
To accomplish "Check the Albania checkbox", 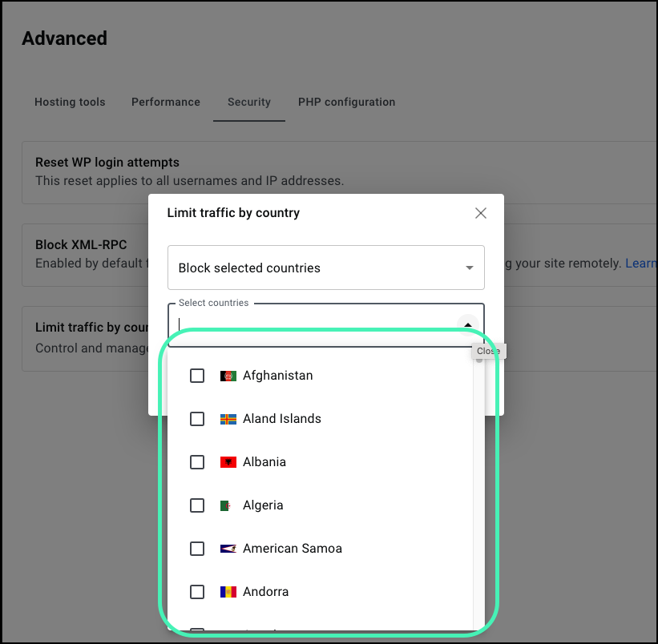I will 197,462.
